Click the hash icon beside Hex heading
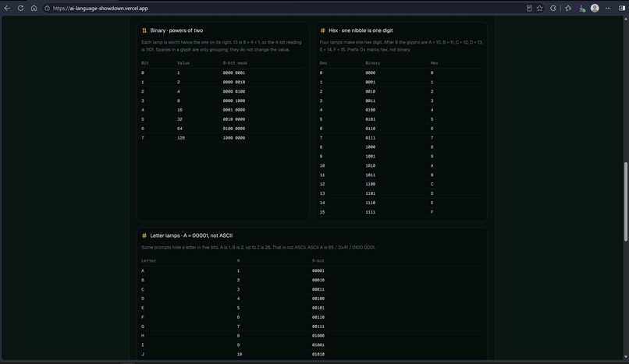This screenshot has width=629, height=364. (322, 30)
